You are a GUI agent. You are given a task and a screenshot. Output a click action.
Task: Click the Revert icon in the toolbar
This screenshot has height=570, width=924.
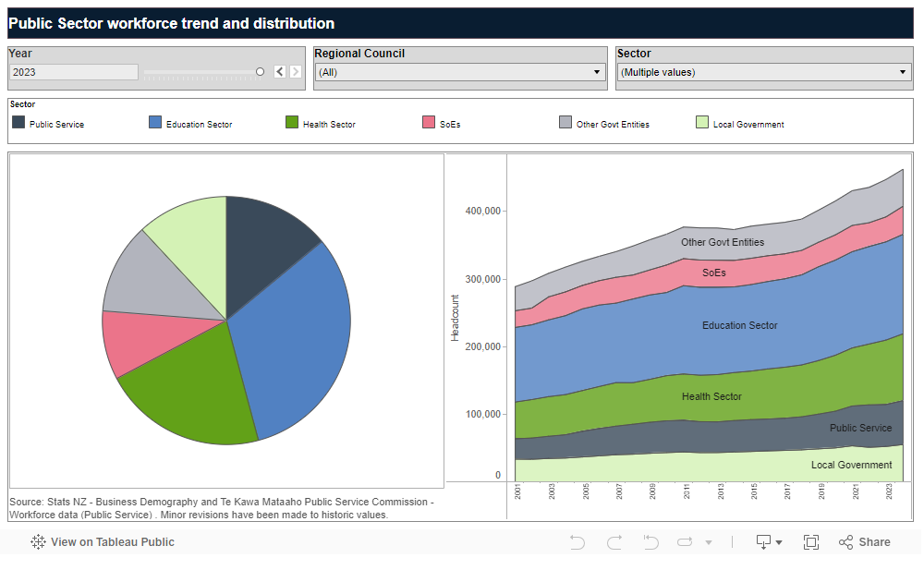[650, 541]
